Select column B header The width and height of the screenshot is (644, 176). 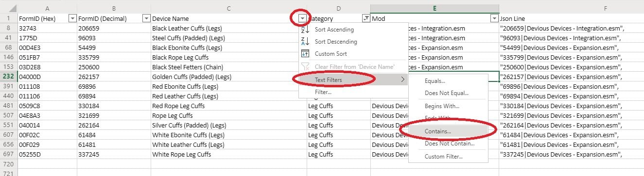[x=114, y=9]
